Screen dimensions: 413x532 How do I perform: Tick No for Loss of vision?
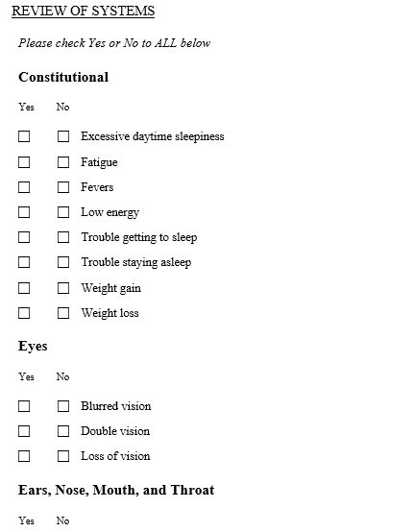tap(63, 456)
